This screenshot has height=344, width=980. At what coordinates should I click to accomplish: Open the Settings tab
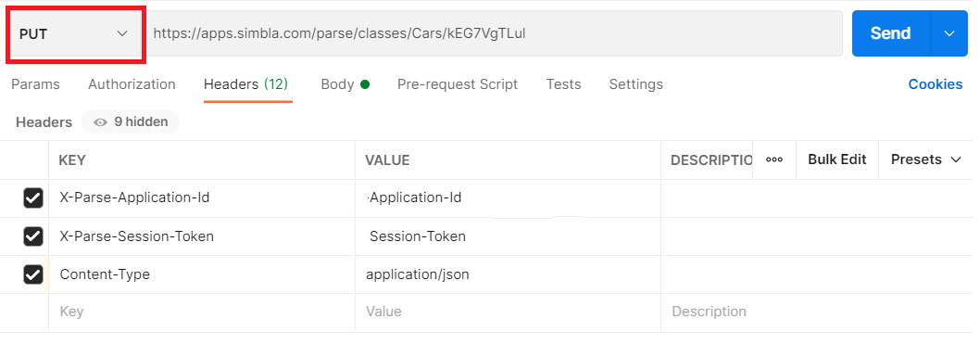[x=636, y=84]
